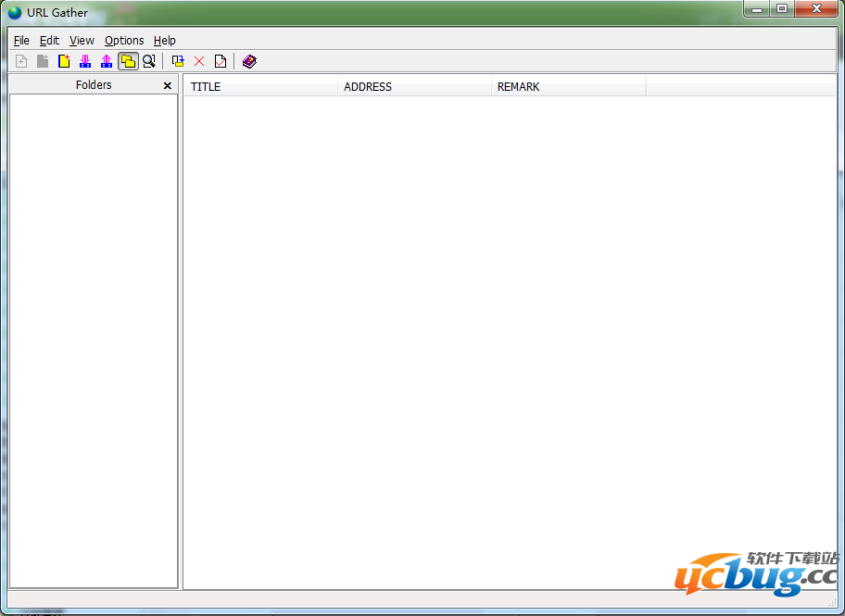Image resolution: width=845 pixels, height=616 pixels.
Task: Click the yellow new document toolbar icon
Action: (x=64, y=61)
